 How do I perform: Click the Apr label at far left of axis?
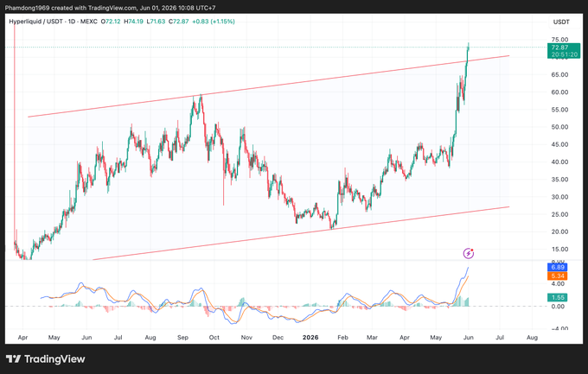22,337
